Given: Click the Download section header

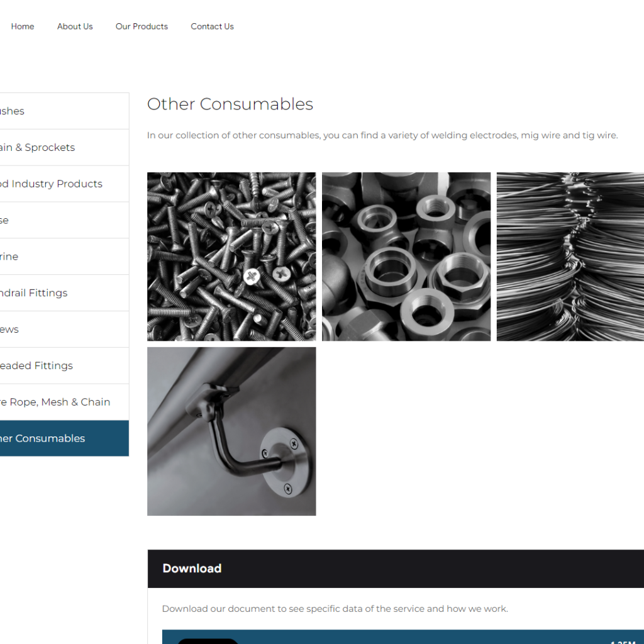Looking at the screenshot, I should point(396,569).
